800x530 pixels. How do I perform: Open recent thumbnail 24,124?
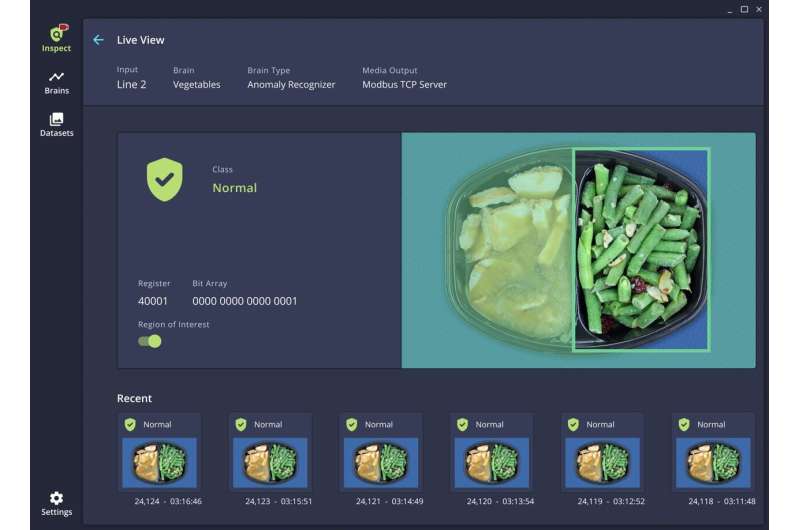(x=159, y=463)
